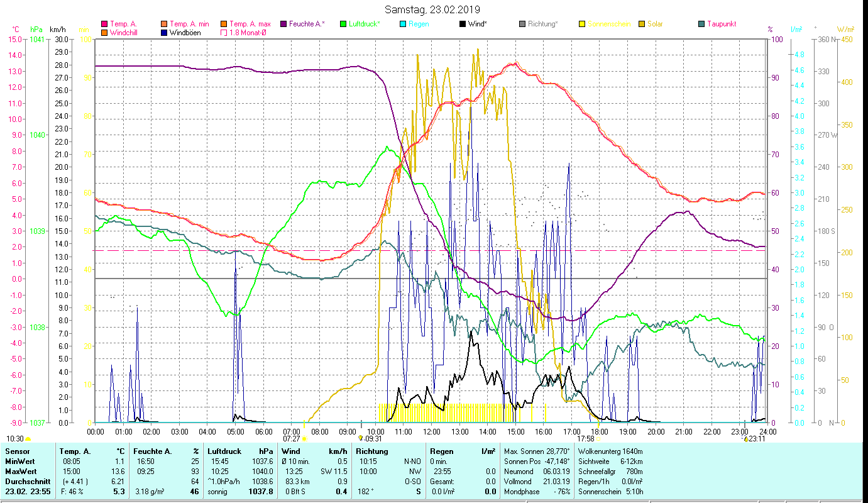Click the Sonnenschein 5:10h duration entry

(x=610, y=492)
